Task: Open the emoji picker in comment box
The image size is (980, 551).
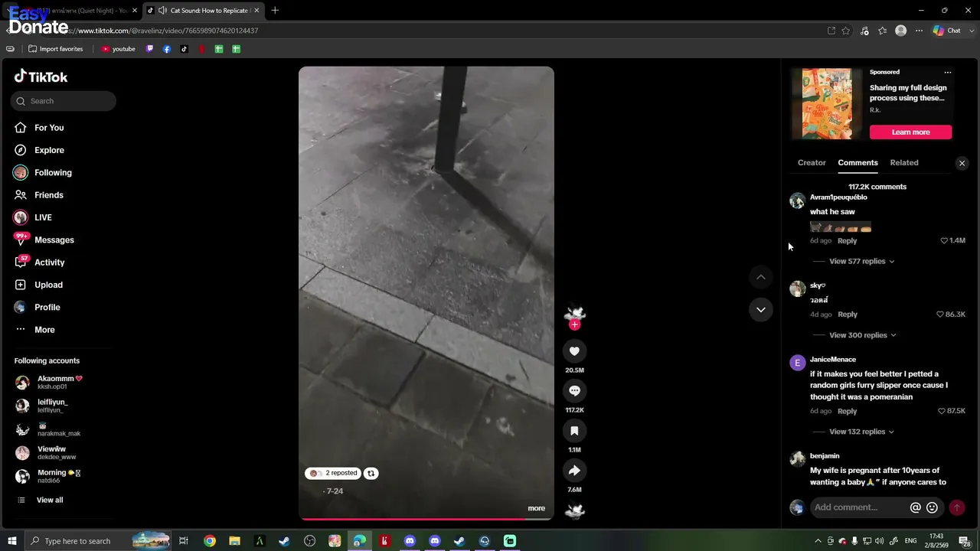Action: [932, 507]
